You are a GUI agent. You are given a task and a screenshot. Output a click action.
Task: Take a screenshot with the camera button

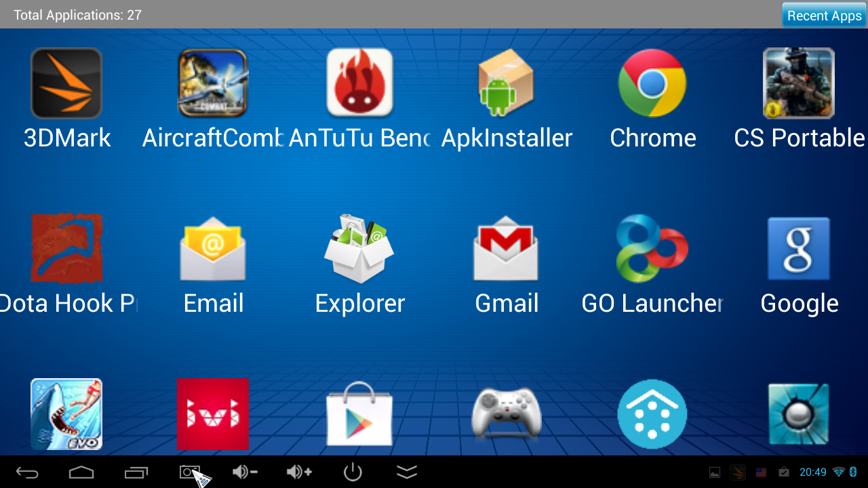(190, 472)
